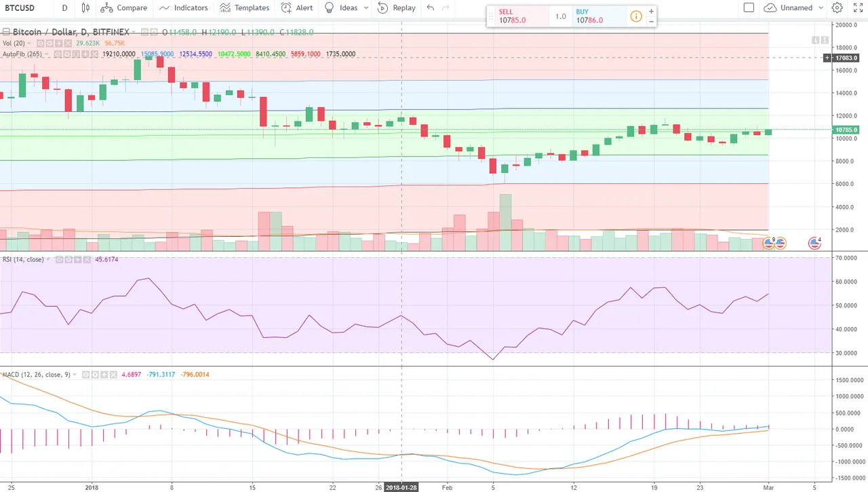
Task: Click the second pane arrow button
Action: click(x=825, y=40)
